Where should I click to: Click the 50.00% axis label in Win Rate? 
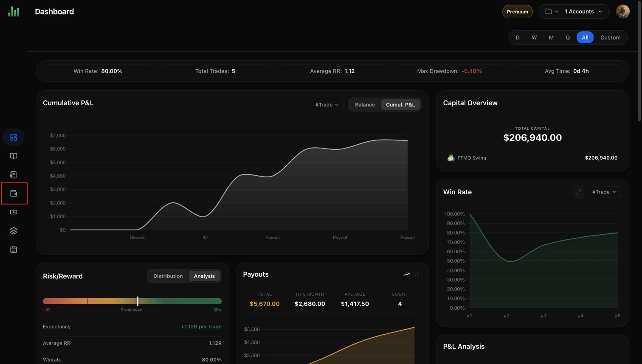(x=456, y=261)
